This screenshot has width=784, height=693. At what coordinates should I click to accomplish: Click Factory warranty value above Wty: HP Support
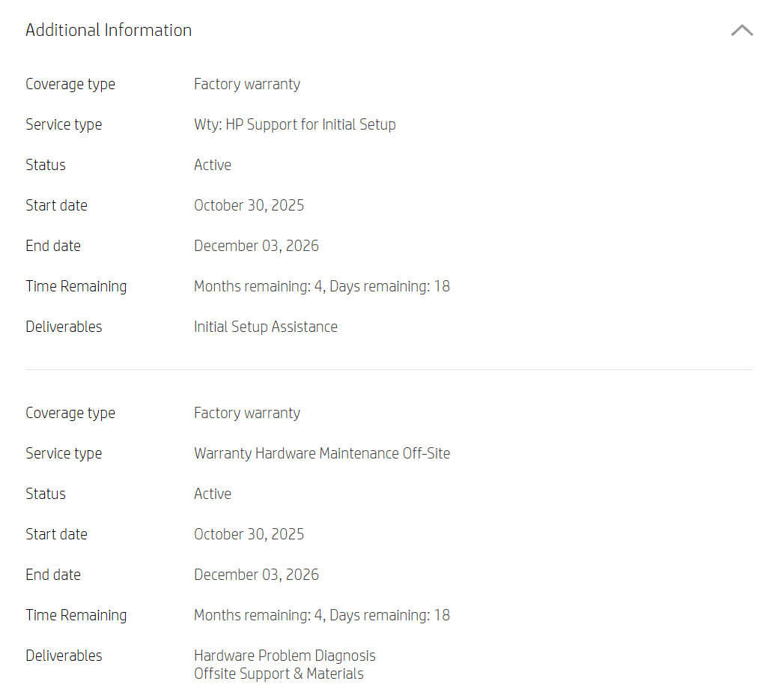point(247,84)
